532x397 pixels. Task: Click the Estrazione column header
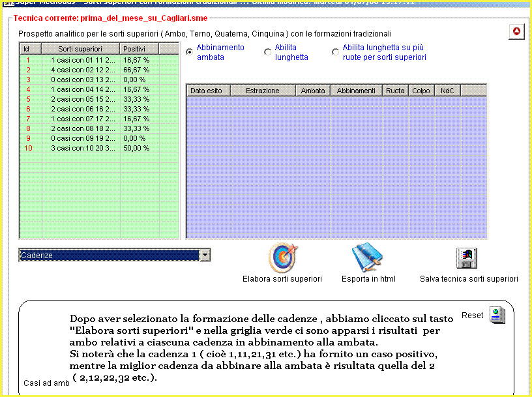coord(263,91)
